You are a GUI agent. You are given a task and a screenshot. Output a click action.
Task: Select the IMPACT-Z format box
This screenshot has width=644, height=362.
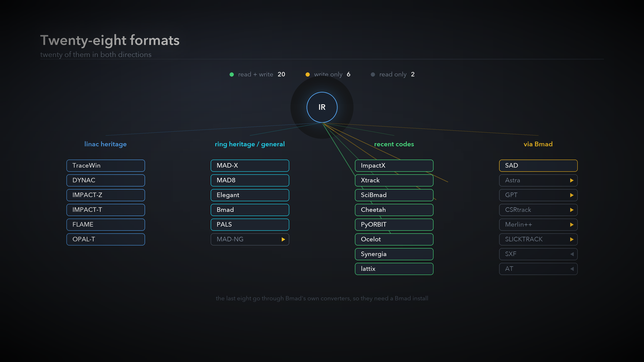(x=106, y=195)
